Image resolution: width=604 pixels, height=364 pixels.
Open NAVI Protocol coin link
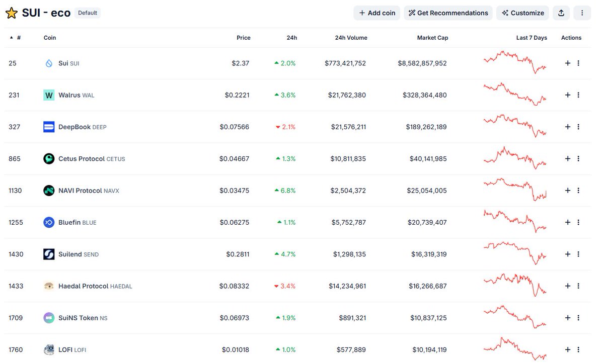(89, 191)
